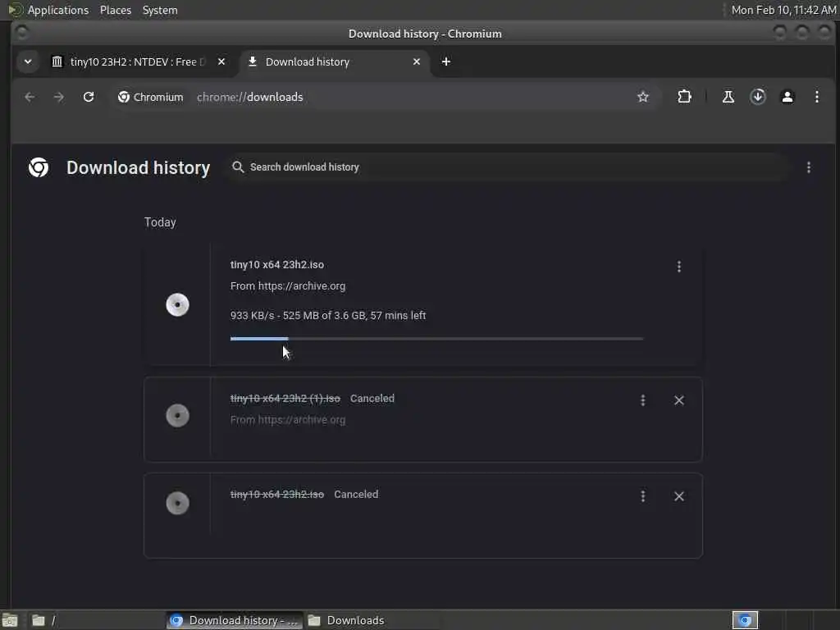Open more actions for tiny10 x64 23h2 (1).iso

pos(643,400)
